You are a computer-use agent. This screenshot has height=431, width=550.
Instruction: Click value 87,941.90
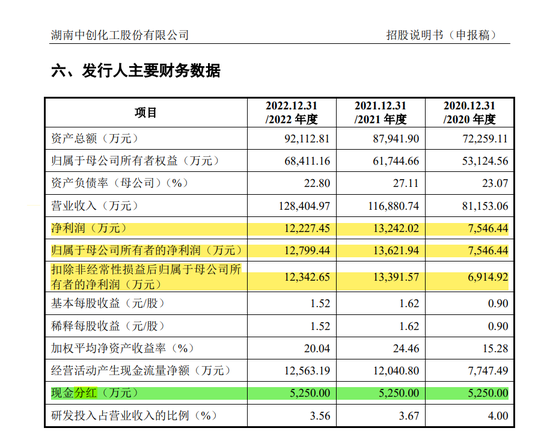396,139
